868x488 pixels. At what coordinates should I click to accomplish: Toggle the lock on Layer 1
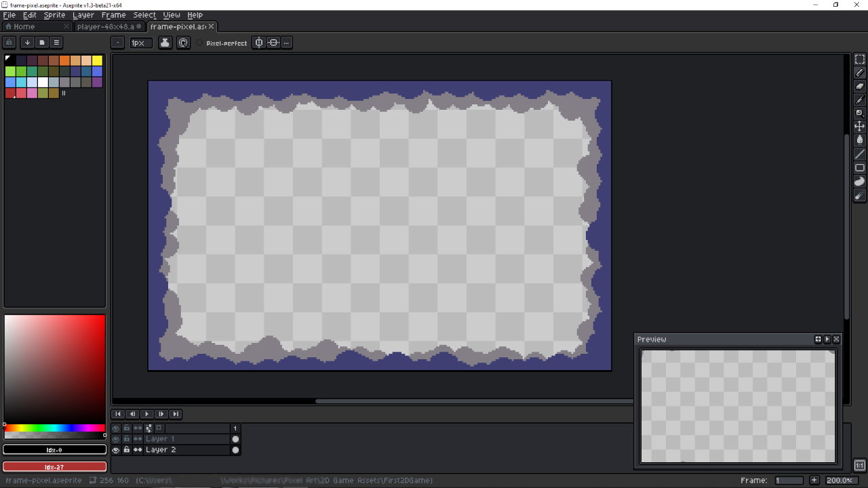click(126, 439)
